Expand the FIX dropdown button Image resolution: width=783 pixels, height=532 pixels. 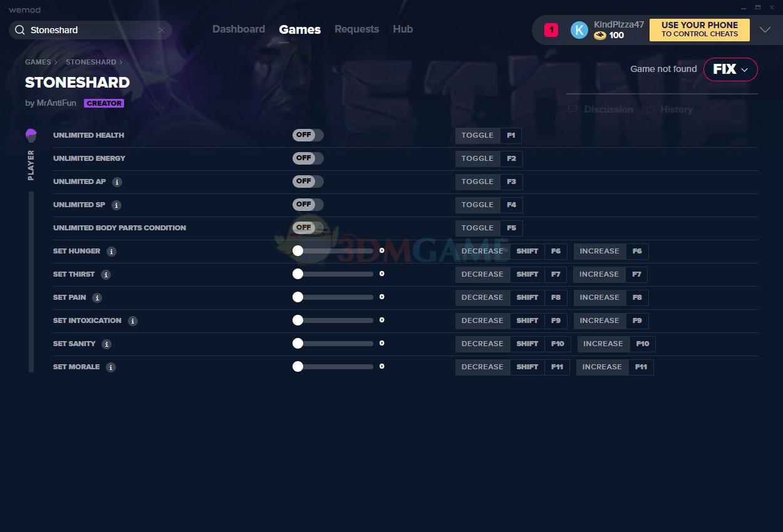click(x=730, y=69)
